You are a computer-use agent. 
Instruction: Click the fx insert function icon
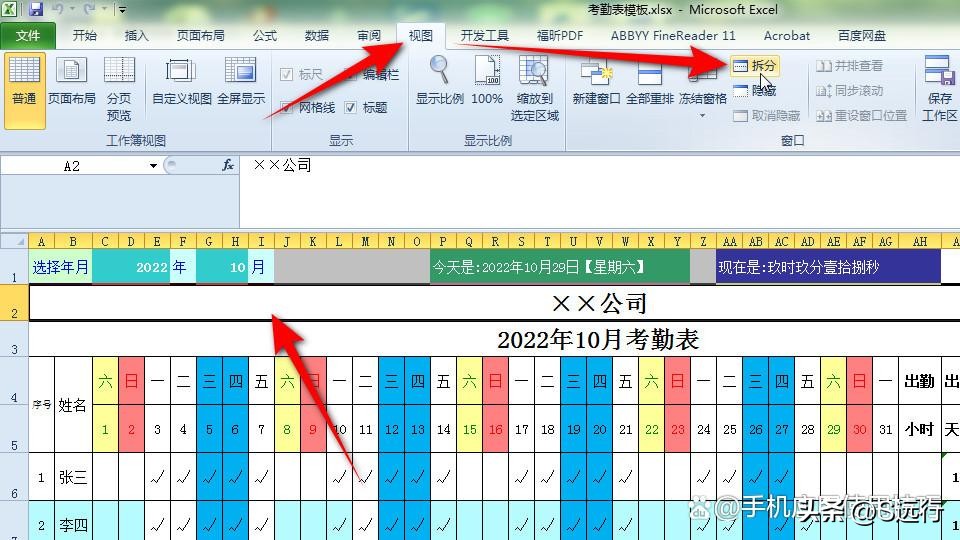tap(228, 165)
